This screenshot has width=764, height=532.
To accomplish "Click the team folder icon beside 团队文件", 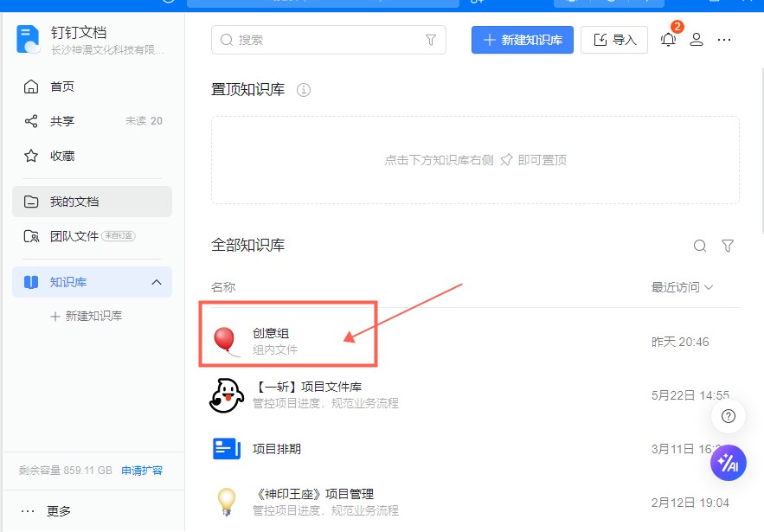I will click(x=32, y=236).
